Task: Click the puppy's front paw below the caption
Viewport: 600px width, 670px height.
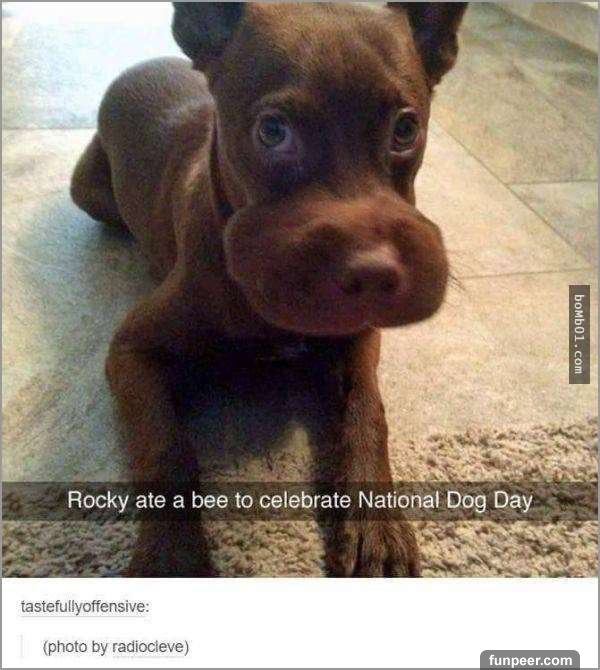Action: pyautogui.click(x=376, y=549)
